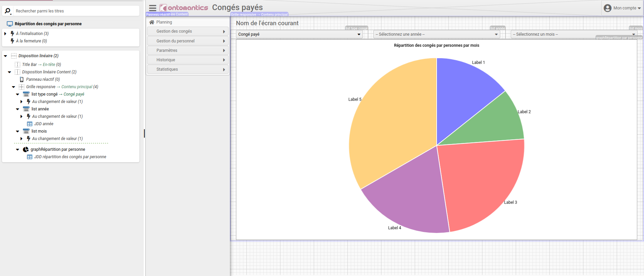
Task: Open the Mon compte menu
Action: coord(622,8)
